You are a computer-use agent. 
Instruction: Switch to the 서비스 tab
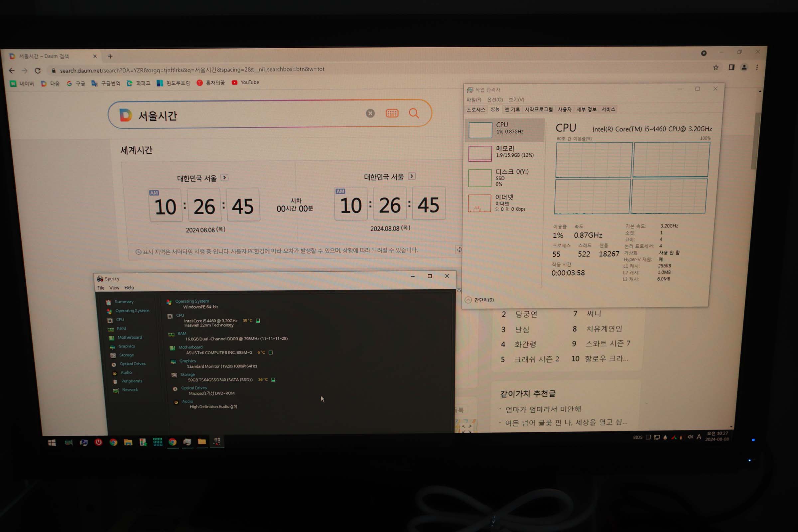608,109
